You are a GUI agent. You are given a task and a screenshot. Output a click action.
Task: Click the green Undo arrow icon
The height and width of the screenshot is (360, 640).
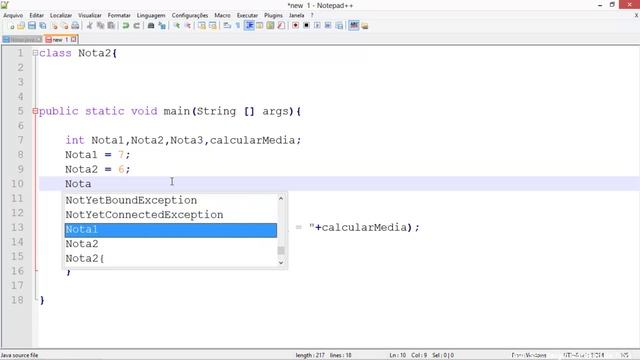point(126,26)
